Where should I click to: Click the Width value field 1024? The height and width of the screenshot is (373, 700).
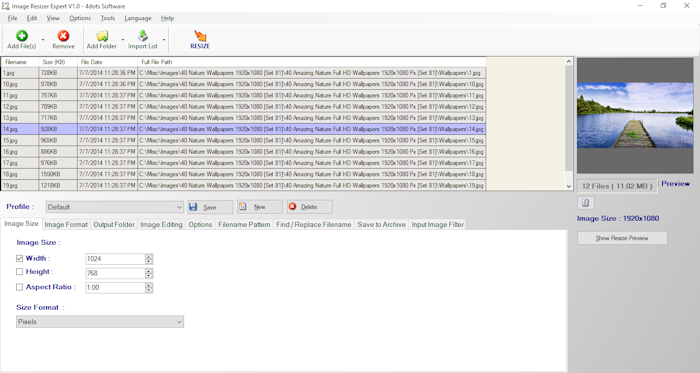115,259
